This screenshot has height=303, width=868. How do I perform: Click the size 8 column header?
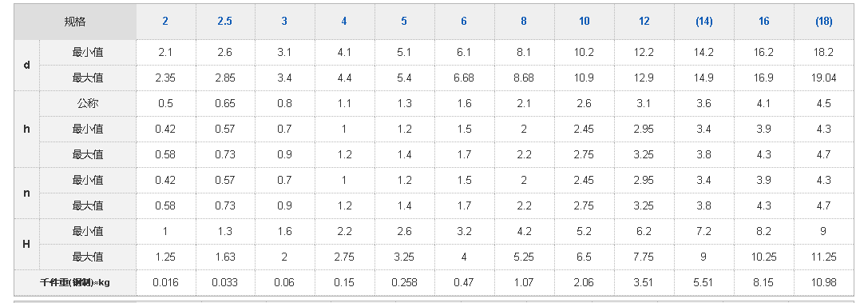click(x=524, y=22)
